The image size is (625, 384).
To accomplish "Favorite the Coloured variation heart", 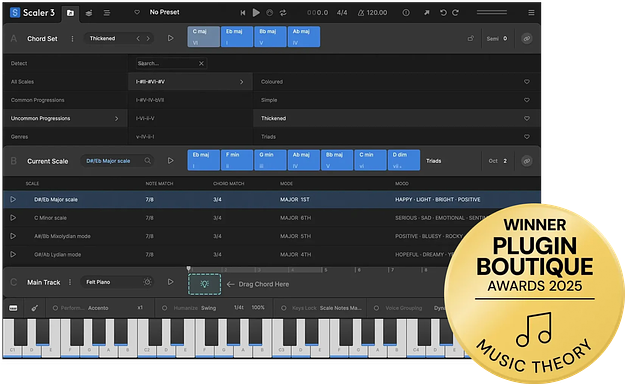I will click(527, 82).
